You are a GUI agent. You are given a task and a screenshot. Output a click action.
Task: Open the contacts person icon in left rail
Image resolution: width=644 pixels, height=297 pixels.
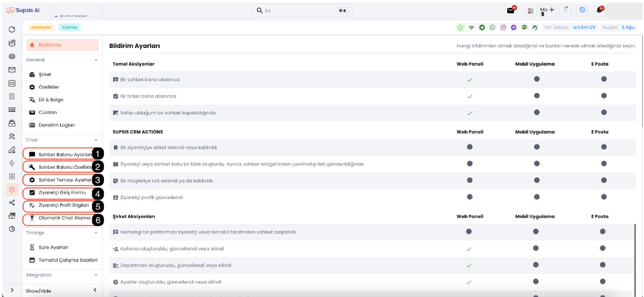[x=12, y=136]
